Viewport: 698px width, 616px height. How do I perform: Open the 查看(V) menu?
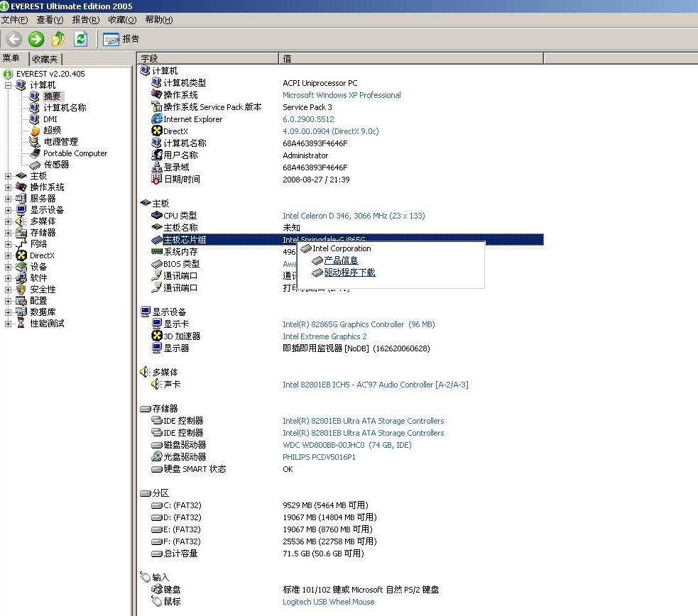pos(50,20)
